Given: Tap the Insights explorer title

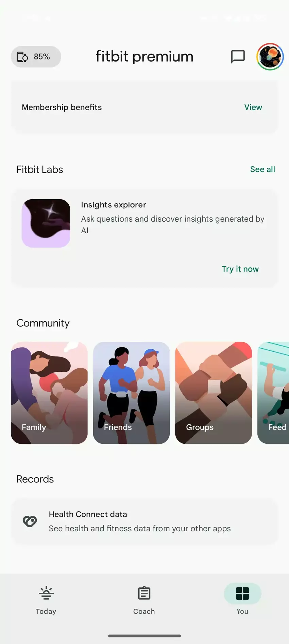Looking at the screenshot, I should pyautogui.click(x=114, y=205).
